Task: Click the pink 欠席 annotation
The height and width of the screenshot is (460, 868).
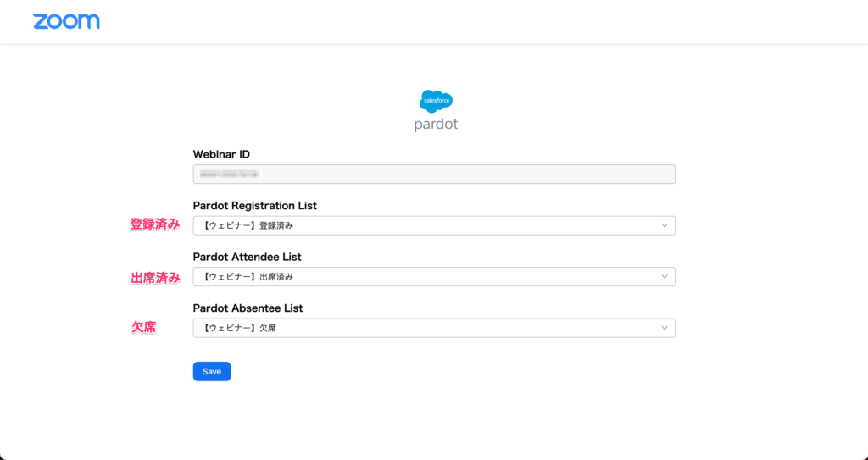Action: pyautogui.click(x=142, y=327)
